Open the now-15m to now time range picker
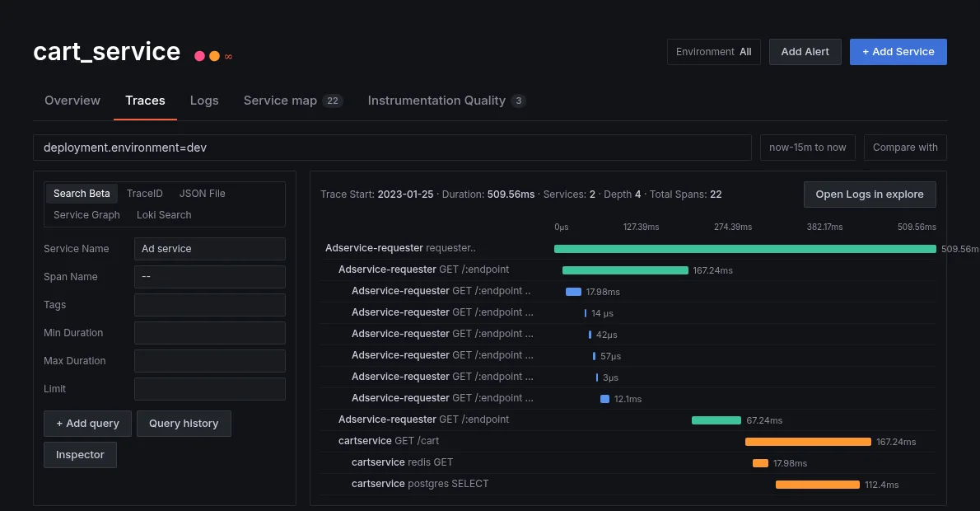 point(808,148)
